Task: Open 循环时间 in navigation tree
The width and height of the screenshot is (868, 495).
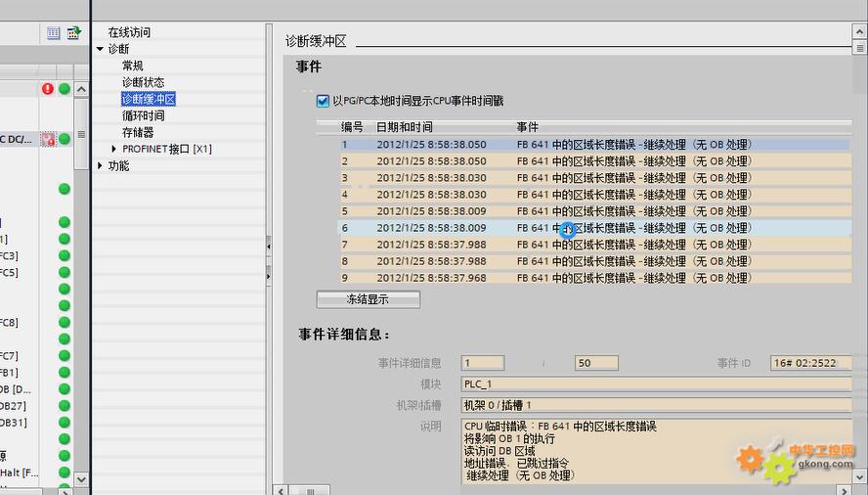Action: click(143, 115)
